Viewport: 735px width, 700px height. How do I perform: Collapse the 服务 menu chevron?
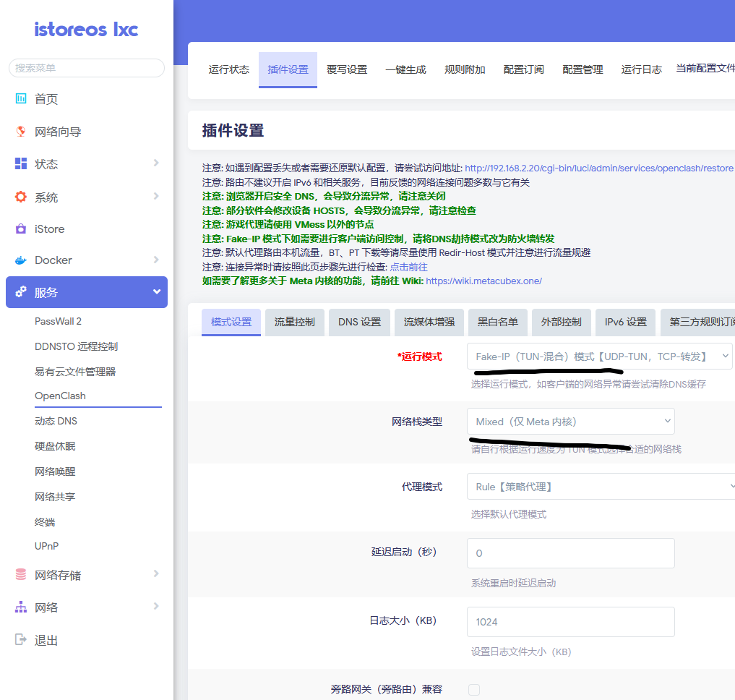(x=157, y=292)
